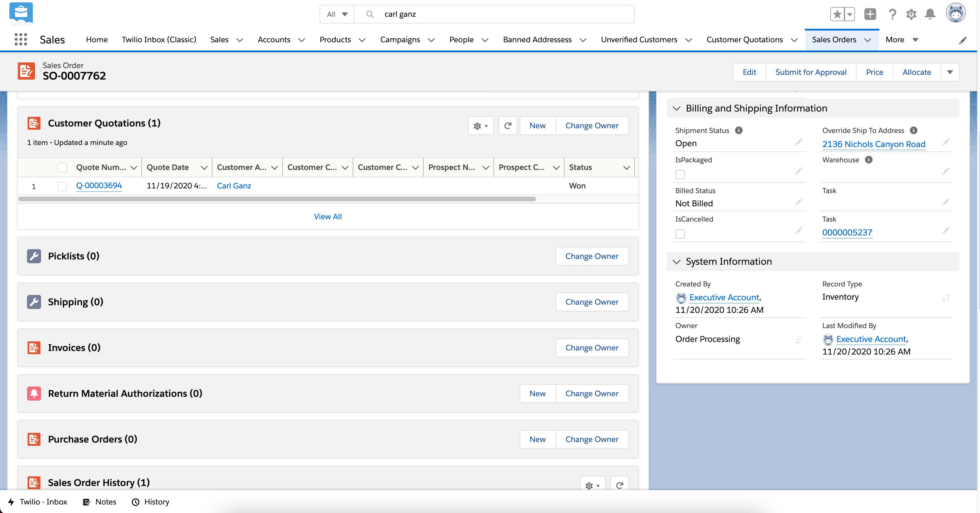The height and width of the screenshot is (513, 980).
Task: Open the Help question mark icon
Action: (892, 14)
